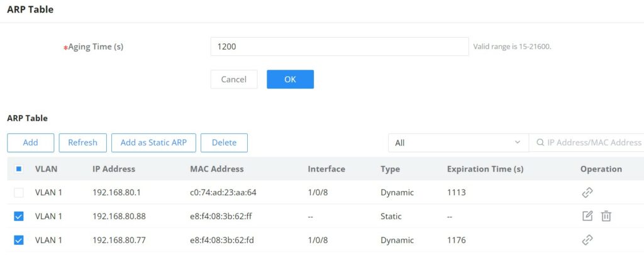Click MAC address e8:f4:08:3b:62:fd
This screenshot has height=255, width=644.
tap(222, 240)
